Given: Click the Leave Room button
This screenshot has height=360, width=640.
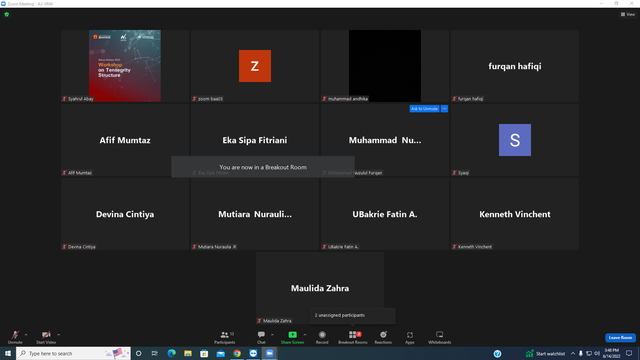Looking at the screenshot, I should (620, 338).
